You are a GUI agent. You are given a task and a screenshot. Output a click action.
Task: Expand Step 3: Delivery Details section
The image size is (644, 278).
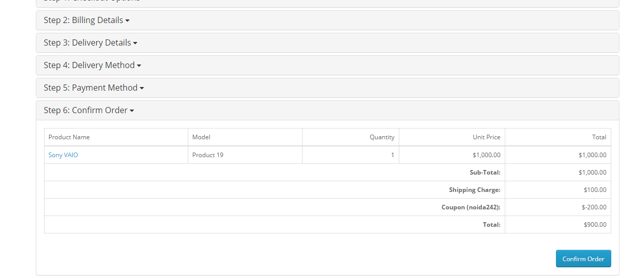point(91,42)
